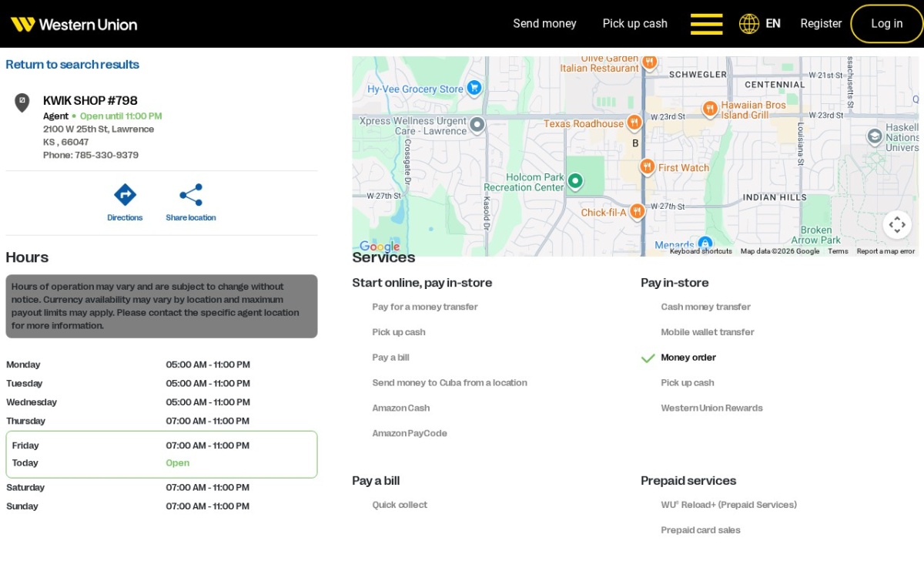This screenshot has height=578, width=924.
Task: Click the First Watch restaurant pin
Action: 647,166
